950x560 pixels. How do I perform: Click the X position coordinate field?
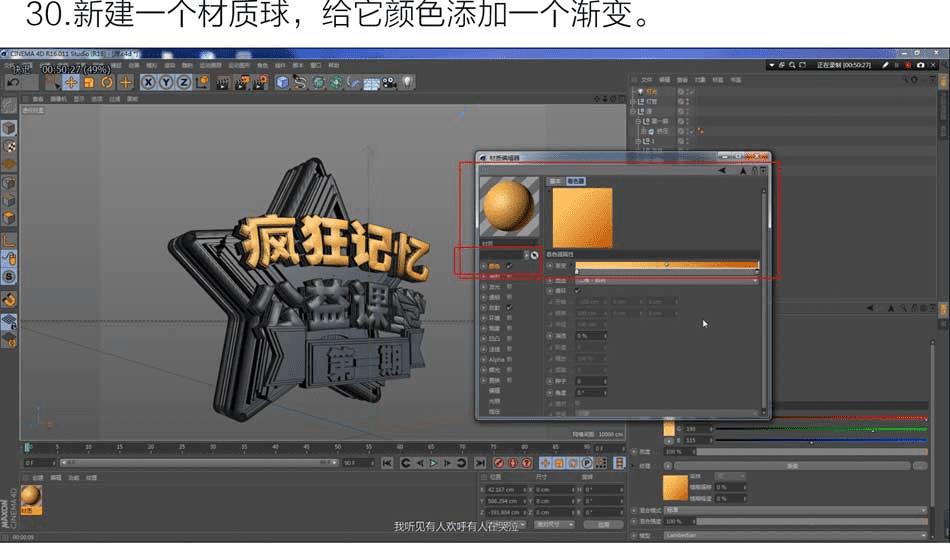tap(506, 490)
